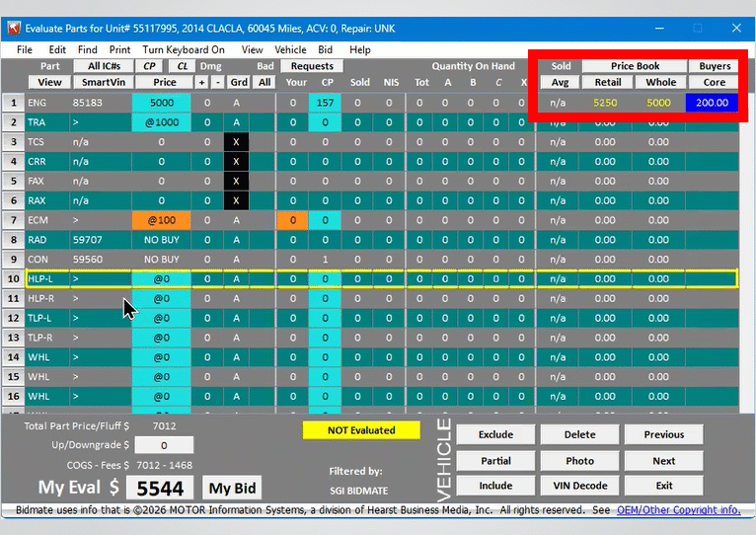Click the Sold Avg button
The height and width of the screenshot is (535, 756).
point(560,83)
